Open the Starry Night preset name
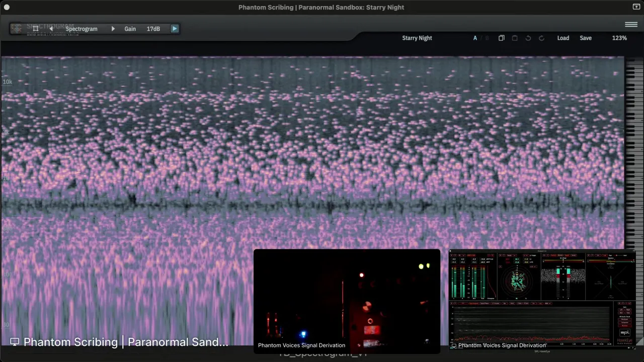 (417, 38)
